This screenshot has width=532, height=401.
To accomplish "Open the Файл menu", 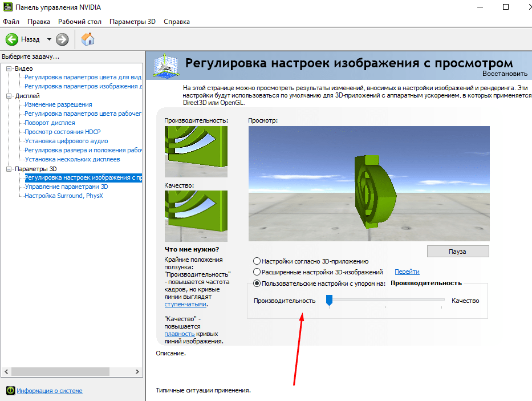I will tap(11, 22).
